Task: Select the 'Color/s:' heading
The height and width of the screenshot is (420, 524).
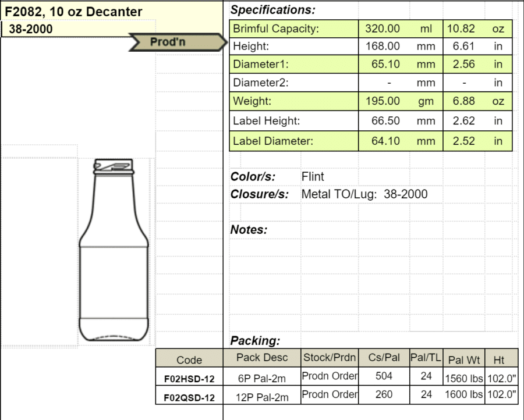Action: [x=253, y=177]
